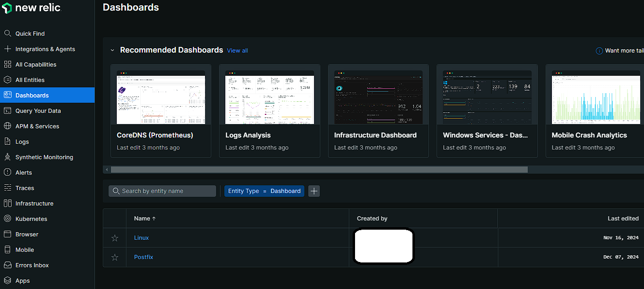Screen dimensions: 644x289
Task: Click the APM & Services globe icon
Action: tap(7, 126)
